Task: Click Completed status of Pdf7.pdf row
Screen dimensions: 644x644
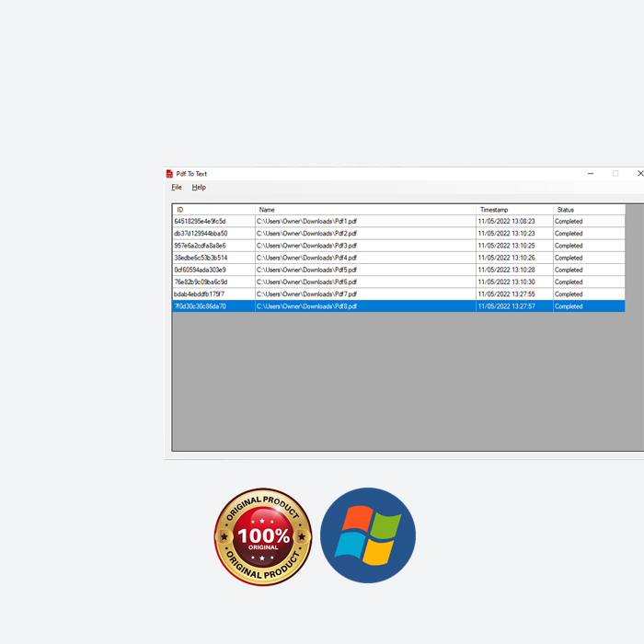Action: tap(589, 294)
